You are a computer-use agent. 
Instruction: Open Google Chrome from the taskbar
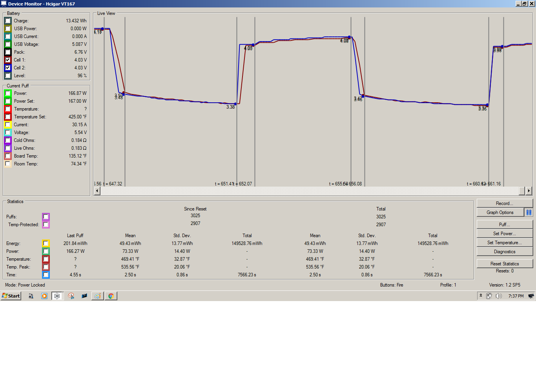click(111, 296)
